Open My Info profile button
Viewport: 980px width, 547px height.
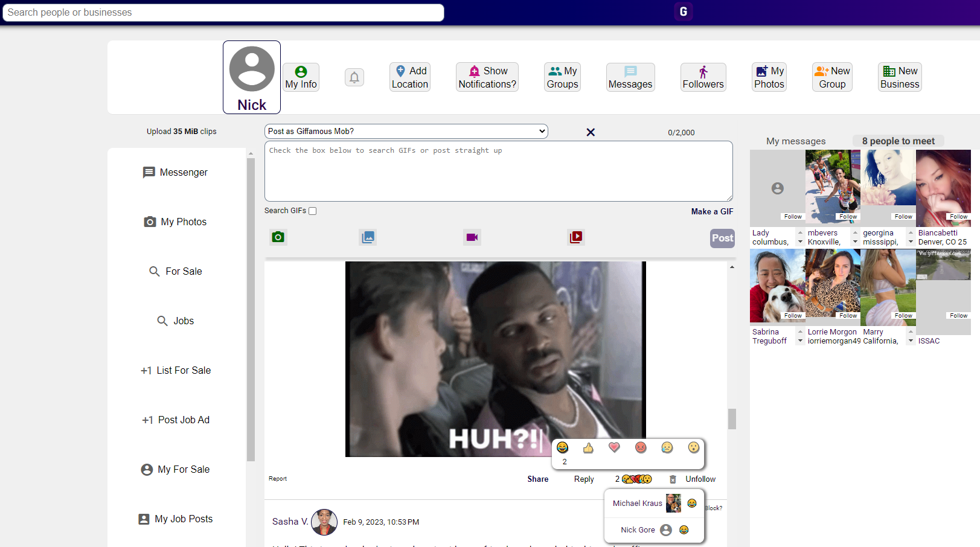coord(301,77)
